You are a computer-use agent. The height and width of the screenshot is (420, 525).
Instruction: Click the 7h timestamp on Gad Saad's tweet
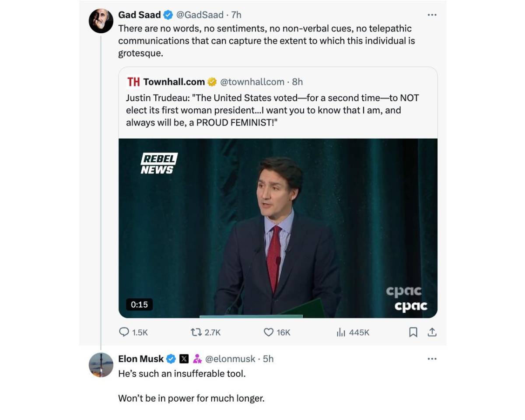click(x=236, y=14)
